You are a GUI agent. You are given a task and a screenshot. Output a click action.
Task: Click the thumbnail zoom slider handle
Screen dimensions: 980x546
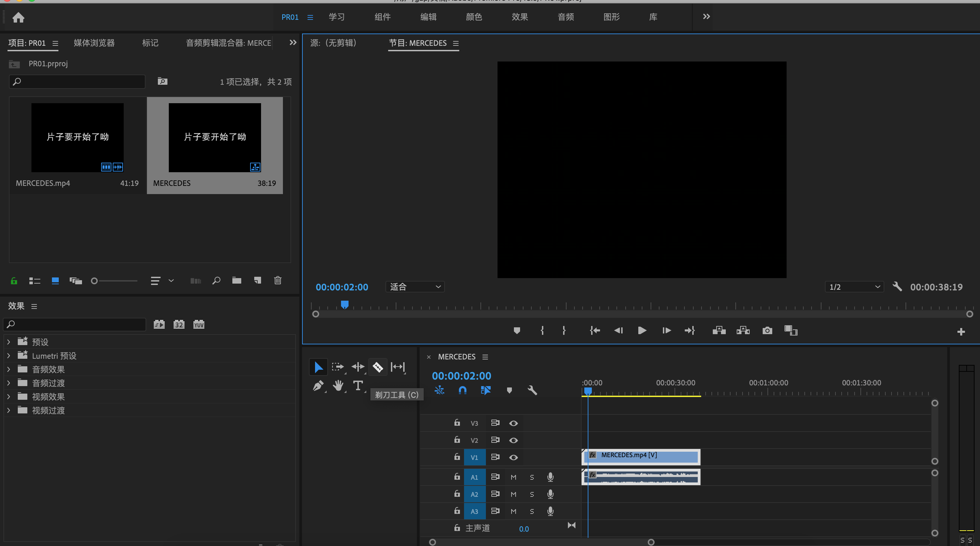pos(94,281)
